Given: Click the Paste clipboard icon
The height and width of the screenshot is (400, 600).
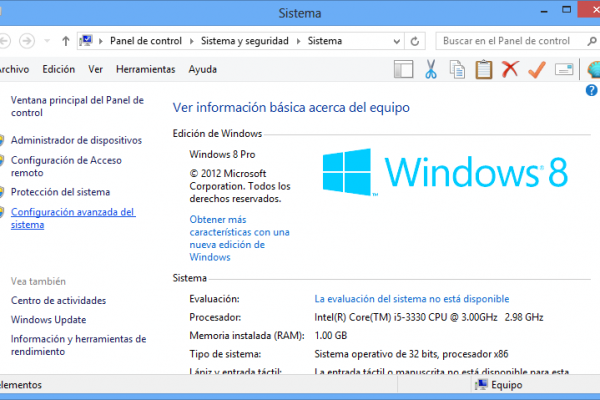Looking at the screenshot, I should [484, 69].
